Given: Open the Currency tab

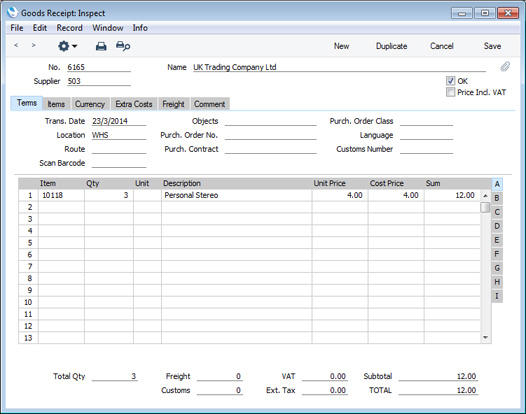Looking at the screenshot, I should click(90, 104).
